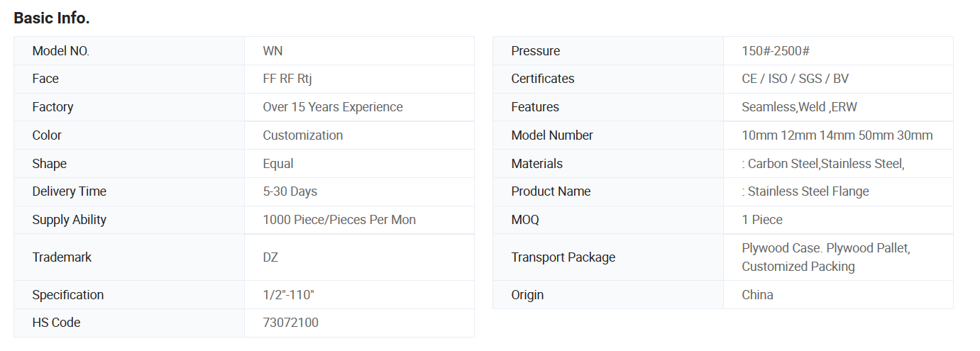Click the Basic Info. heading
The width and height of the screenshot is (980, 351).
click(x=52, y=18)
